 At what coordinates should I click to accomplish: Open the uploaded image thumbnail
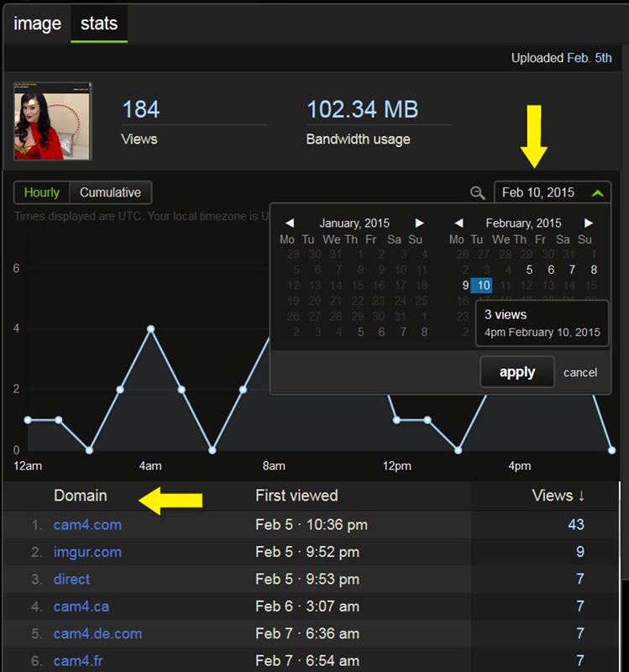(x=53, y=121)
